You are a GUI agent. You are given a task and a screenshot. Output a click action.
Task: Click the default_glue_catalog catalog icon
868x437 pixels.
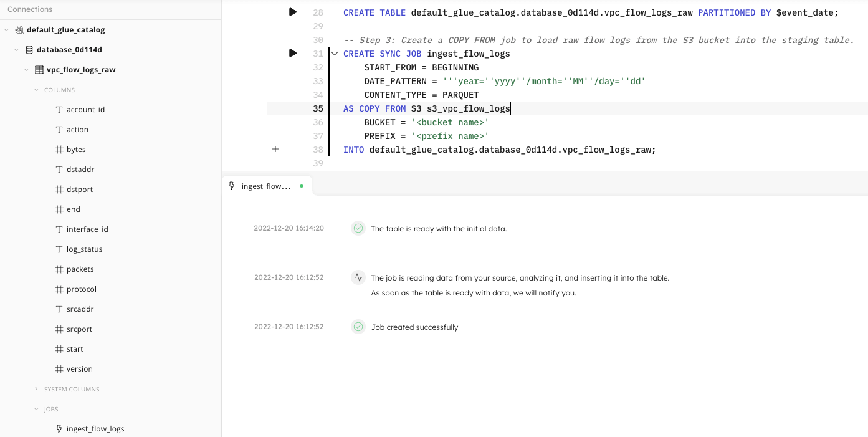tap(19, 30)
